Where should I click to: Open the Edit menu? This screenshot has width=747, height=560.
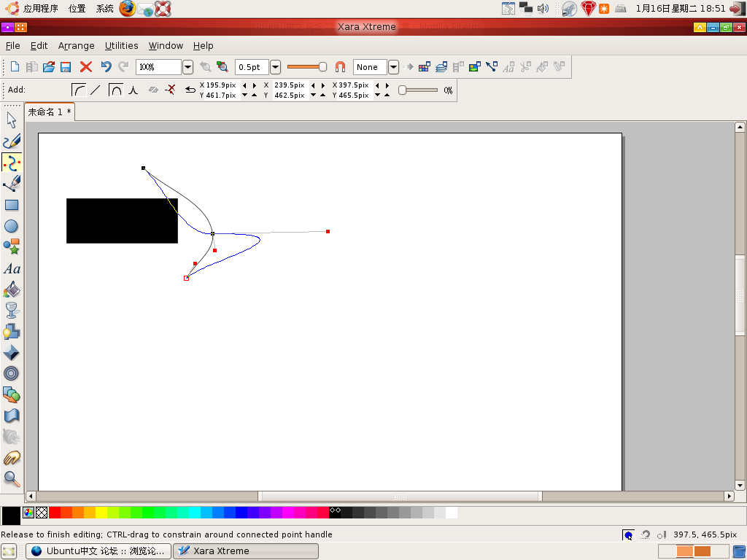tap(39, 46)
